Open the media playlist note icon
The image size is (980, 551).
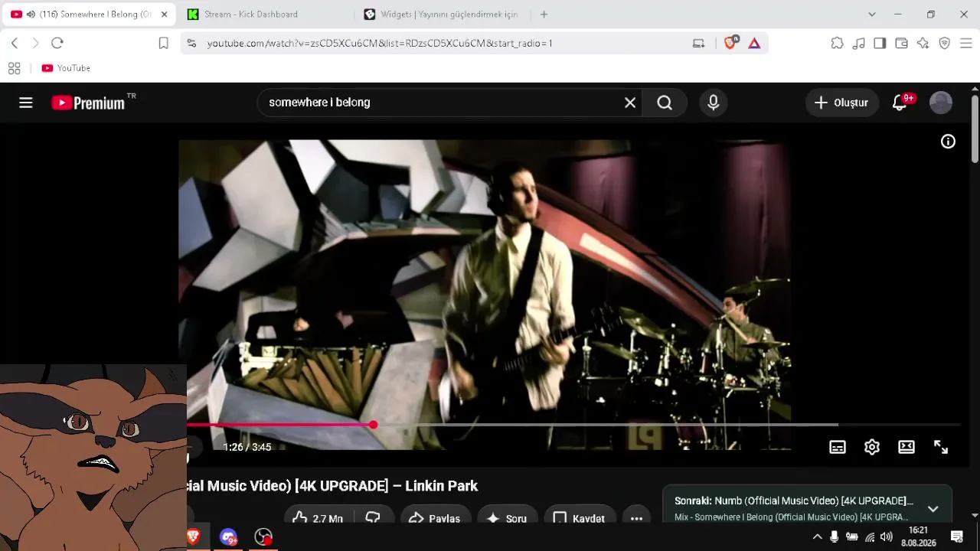[858, 44]
